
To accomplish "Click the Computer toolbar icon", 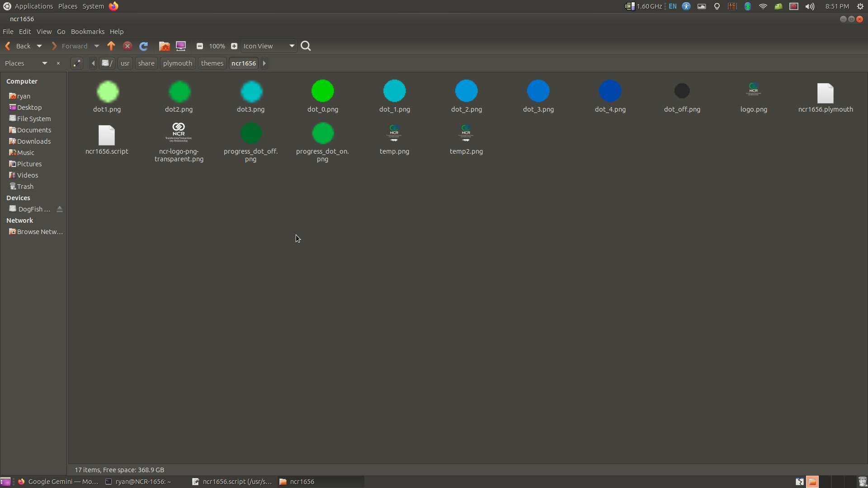I will tap(181, 46).
